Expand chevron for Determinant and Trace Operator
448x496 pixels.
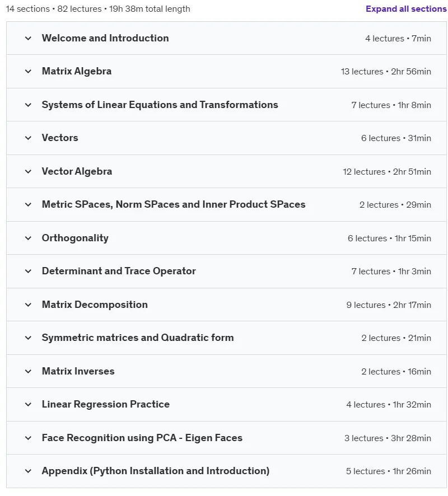[x=28, y=271]
